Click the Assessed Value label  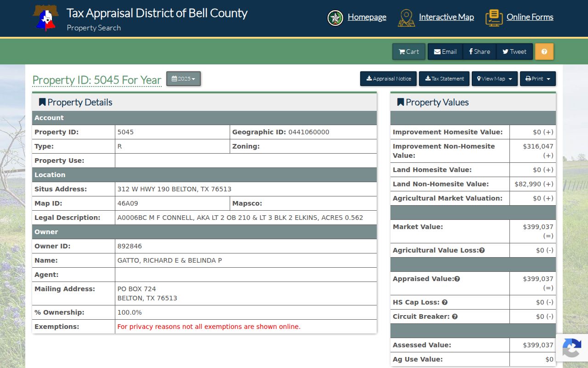click(422, 345)
